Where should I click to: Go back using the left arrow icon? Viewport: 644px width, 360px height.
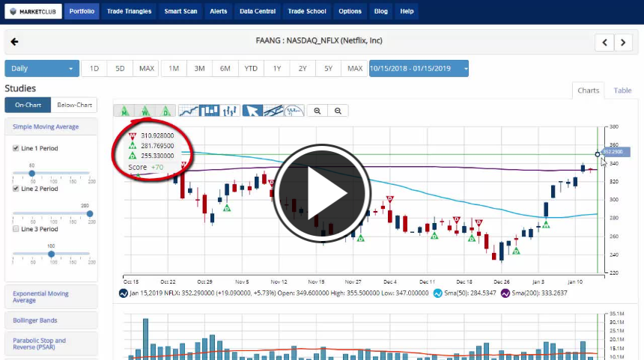coord(14,42)
